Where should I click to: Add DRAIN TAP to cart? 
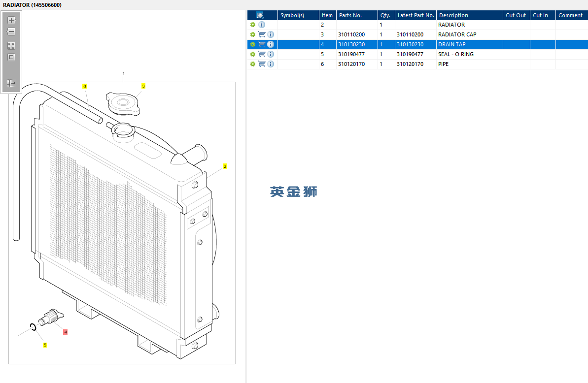point(262,44)
